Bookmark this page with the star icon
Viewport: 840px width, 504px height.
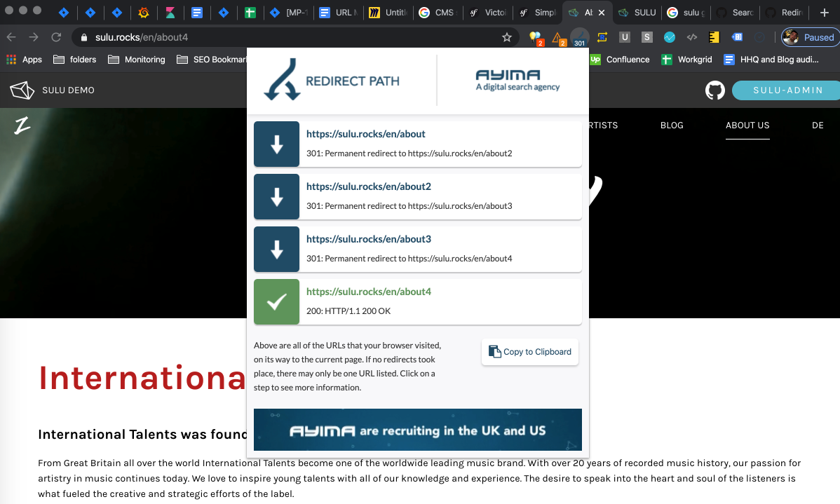click(x=507, y=37)
